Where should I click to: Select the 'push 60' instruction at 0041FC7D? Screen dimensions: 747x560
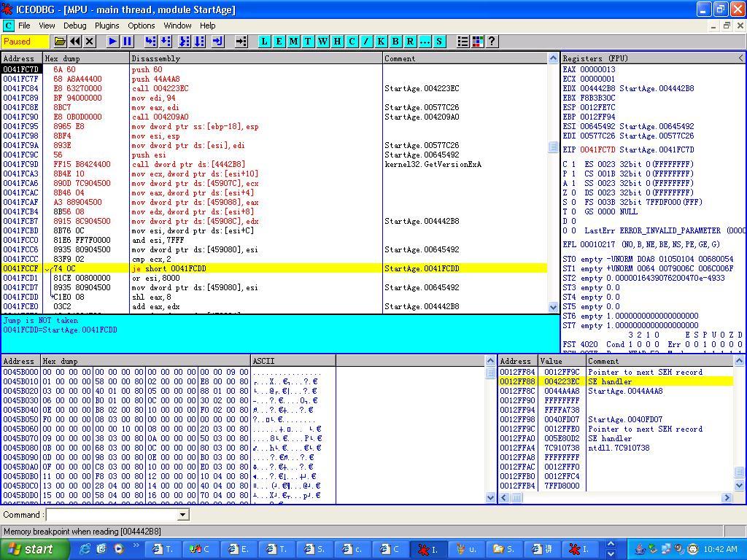[x=274, y=69]
